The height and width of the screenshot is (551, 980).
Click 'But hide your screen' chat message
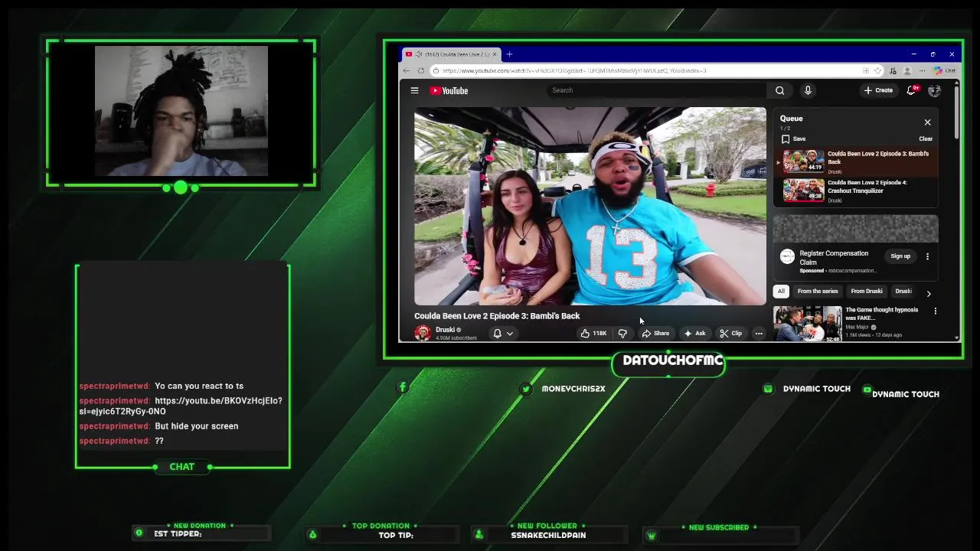[196, 426]
